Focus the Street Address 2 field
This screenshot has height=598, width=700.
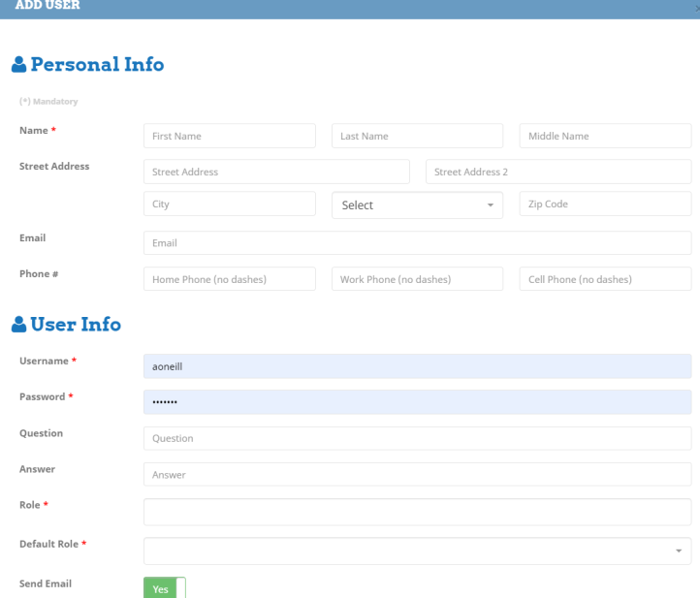click(x=557, y=172)
